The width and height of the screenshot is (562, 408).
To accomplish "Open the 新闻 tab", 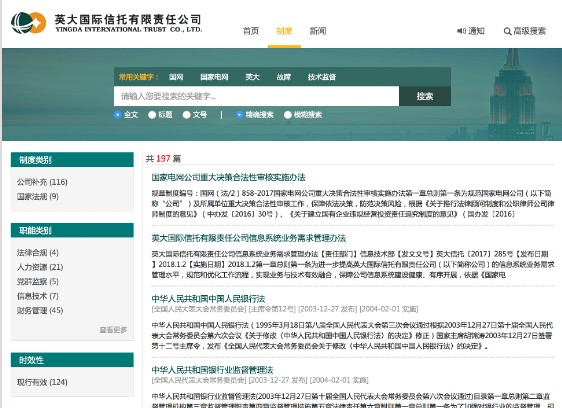I will (x=318, y=31).
